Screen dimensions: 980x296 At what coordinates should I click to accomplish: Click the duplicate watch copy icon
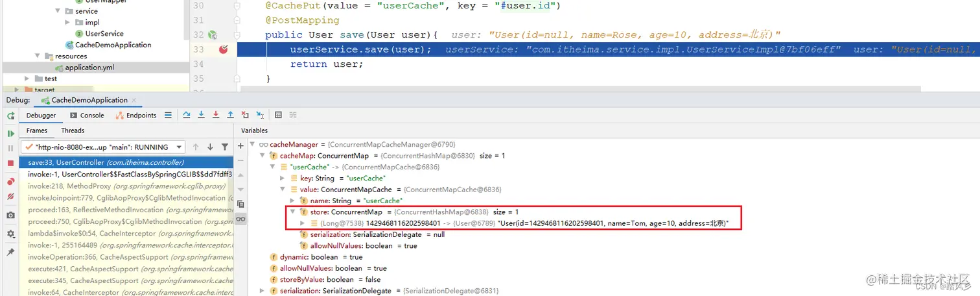tap(240, 204)
